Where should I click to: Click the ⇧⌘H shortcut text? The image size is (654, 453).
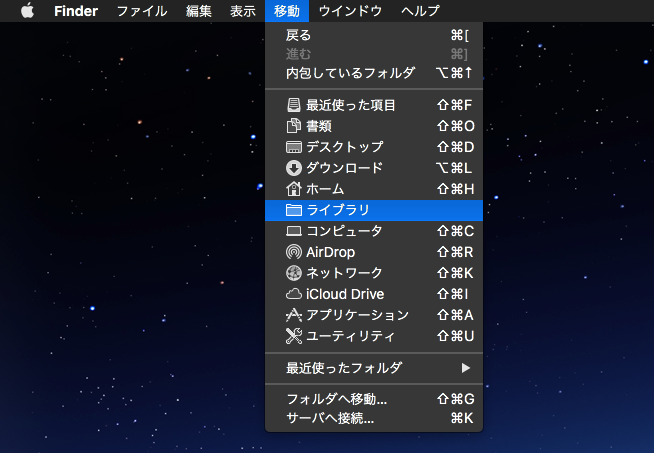pos(455,189)
